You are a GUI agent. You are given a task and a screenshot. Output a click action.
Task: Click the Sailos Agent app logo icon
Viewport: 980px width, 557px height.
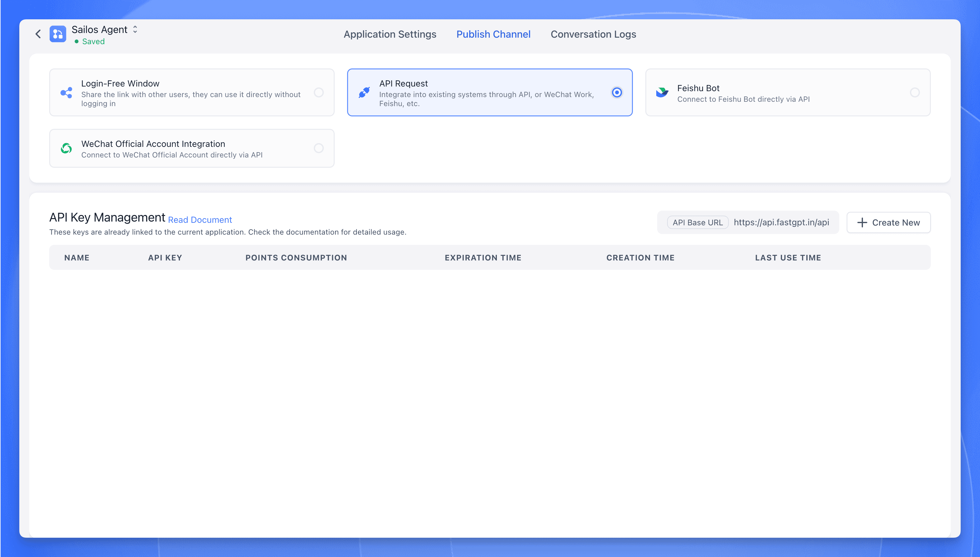57,34
